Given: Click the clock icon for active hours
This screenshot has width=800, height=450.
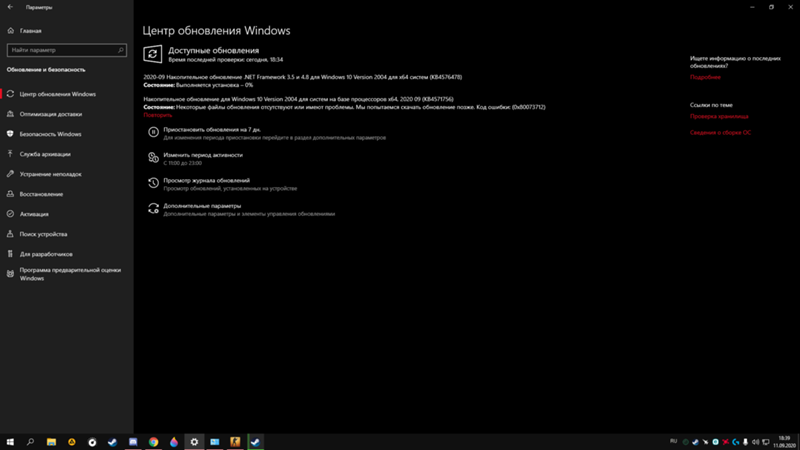Looking at the screenshot, I should tap(153, 158).
